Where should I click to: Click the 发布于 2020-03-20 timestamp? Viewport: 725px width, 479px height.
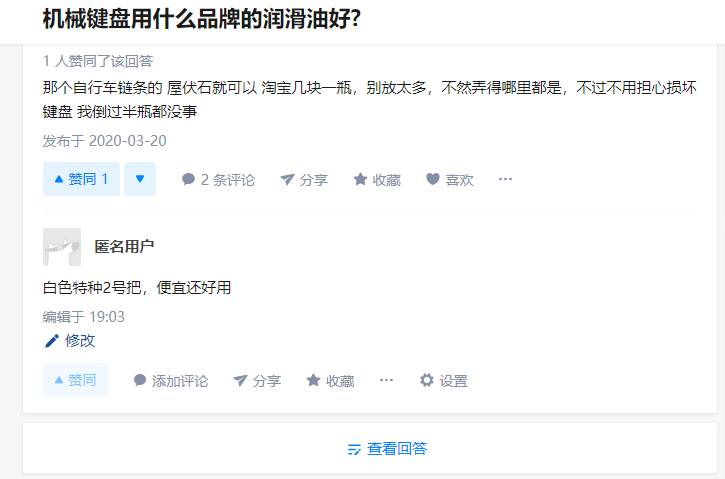click(104, 141)
